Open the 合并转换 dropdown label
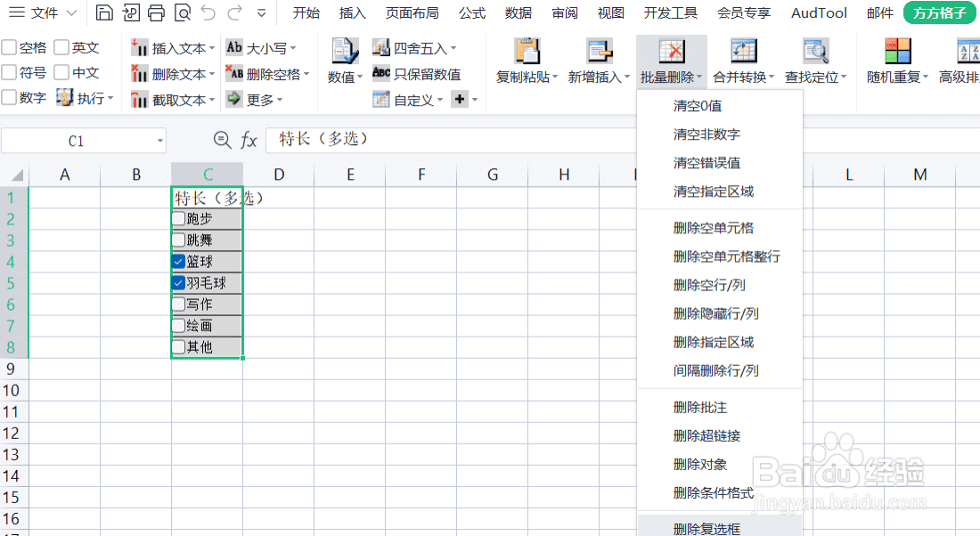980x536 pixels. click(x=743, y=77)
